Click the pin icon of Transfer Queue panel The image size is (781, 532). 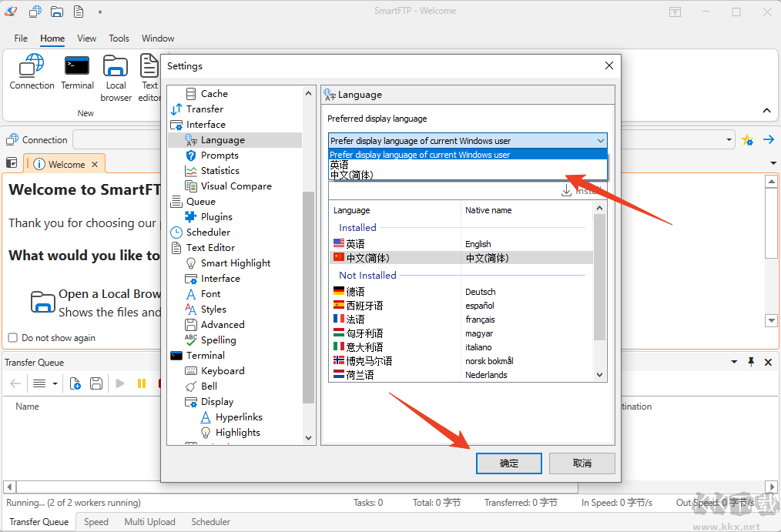tap(751, 362)
